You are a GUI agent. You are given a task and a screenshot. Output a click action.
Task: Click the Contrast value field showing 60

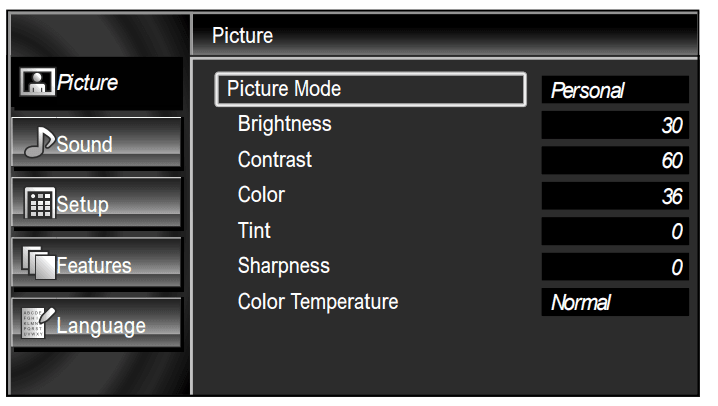pos(614,160)
